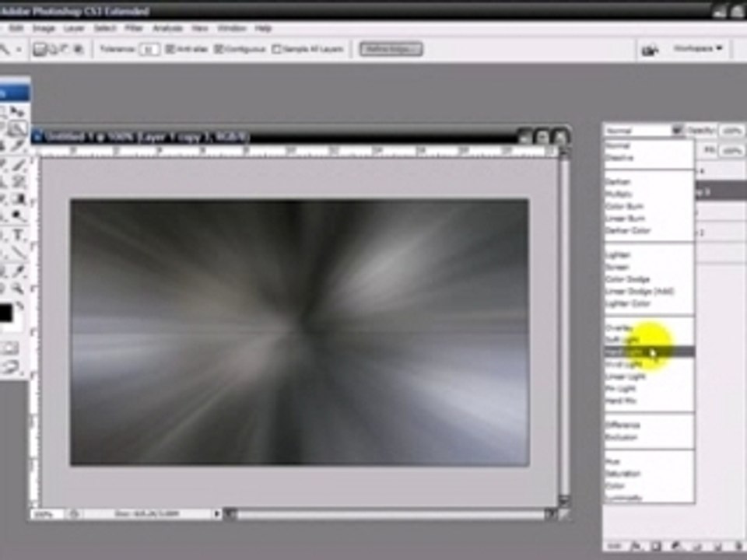
Task: Open the View menu
Action: click(200, 28)
